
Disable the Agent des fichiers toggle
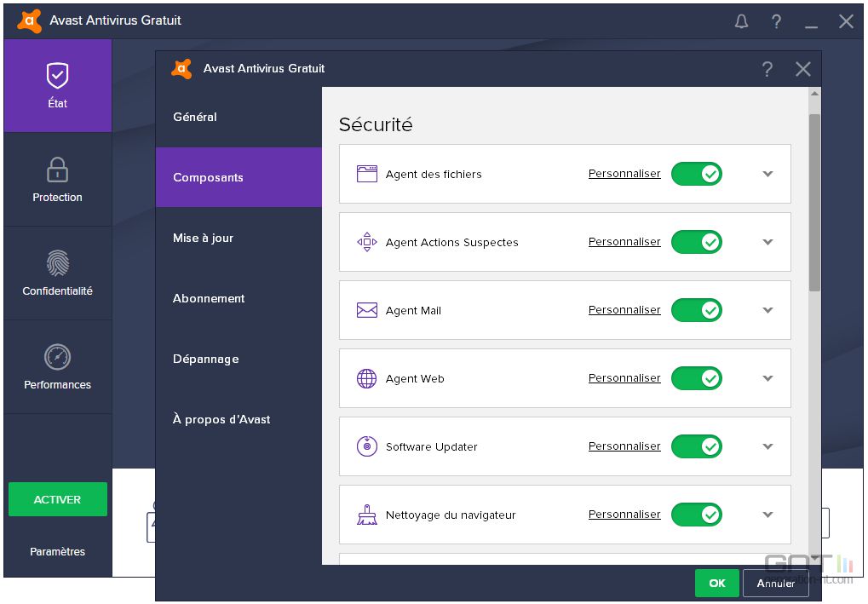pyautogui.click(x=697, y=174)
